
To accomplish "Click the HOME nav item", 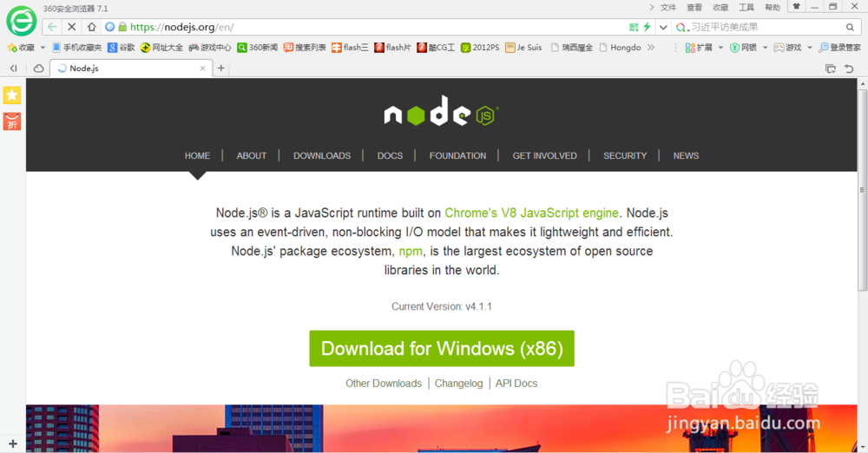I will 197,155.
